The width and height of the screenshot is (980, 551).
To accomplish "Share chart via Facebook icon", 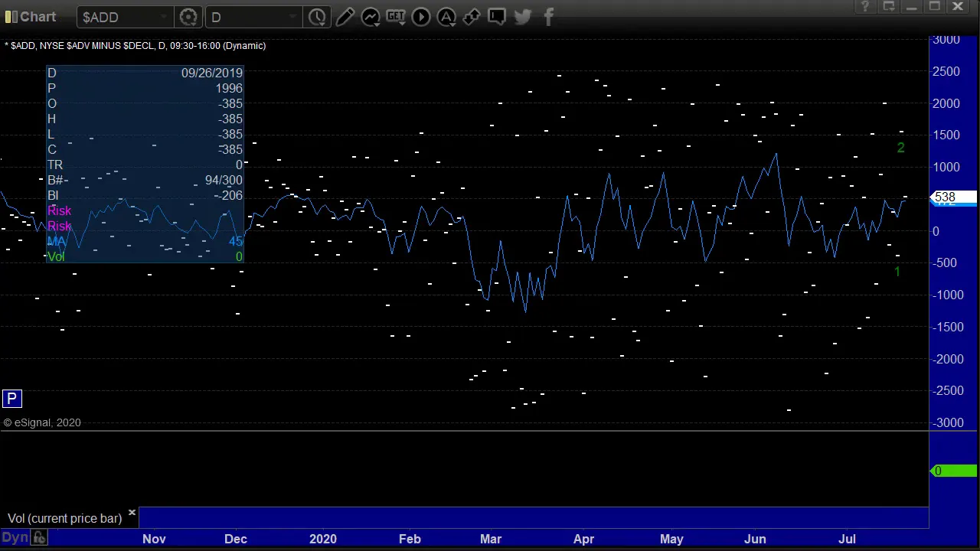I will tap(548, 17).
